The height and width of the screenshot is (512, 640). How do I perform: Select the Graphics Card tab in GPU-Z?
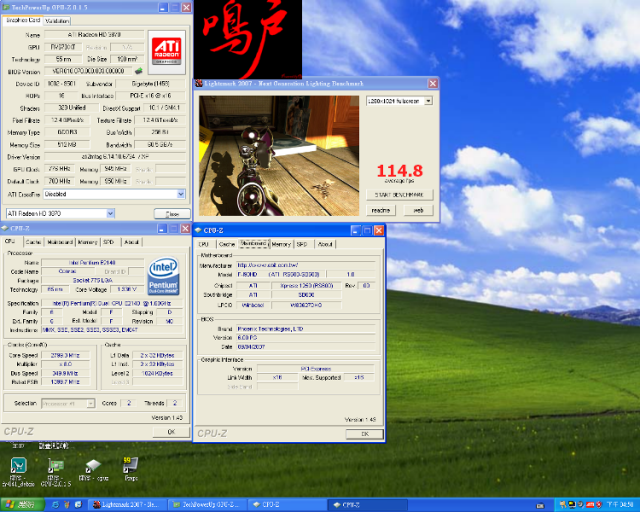pyautogui.click(x=23, y=20)
